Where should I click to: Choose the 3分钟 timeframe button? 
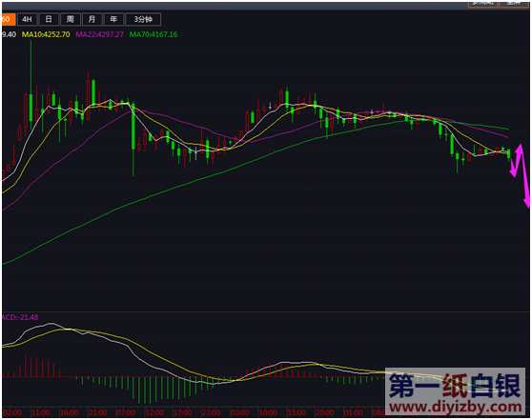pos(143,19)
